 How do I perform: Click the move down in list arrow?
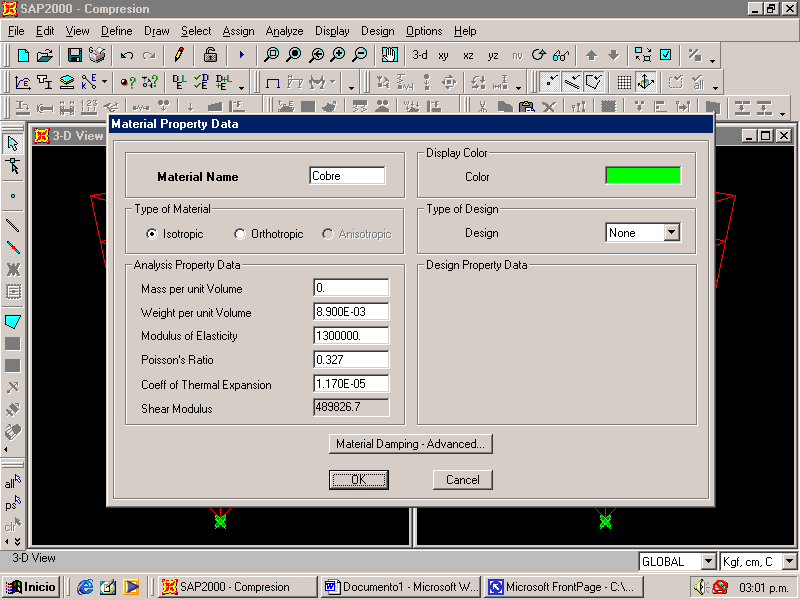tap(614, 55)
